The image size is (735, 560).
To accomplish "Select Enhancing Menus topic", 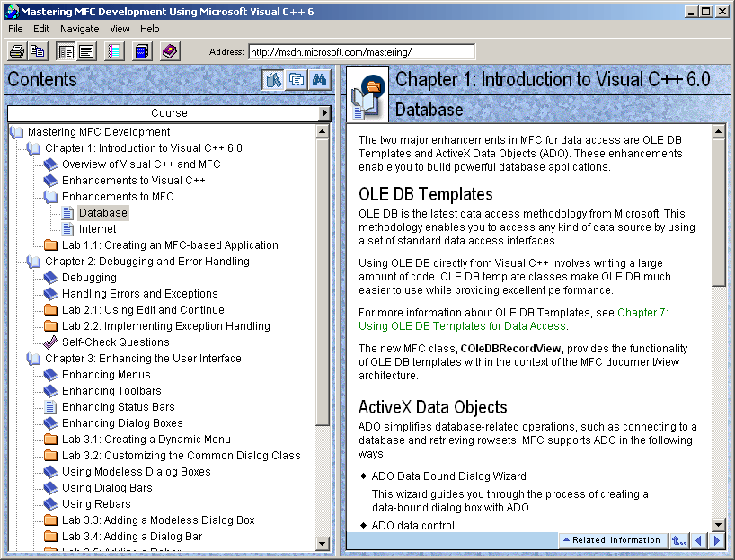I will pyautogui.click(x=106, y=375).
